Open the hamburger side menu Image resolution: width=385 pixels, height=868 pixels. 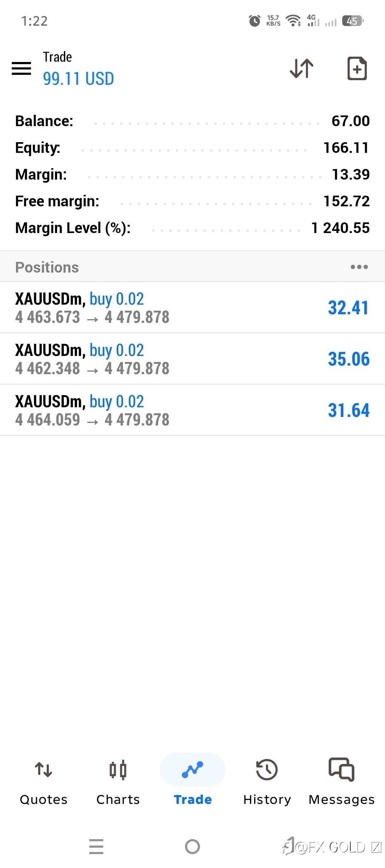click(21, 68)
